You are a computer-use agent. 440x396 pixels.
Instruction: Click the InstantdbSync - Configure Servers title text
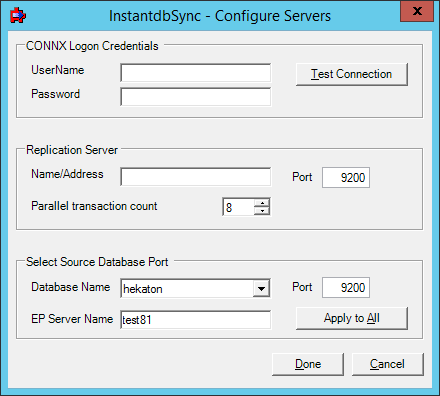[x=220, y=16]
